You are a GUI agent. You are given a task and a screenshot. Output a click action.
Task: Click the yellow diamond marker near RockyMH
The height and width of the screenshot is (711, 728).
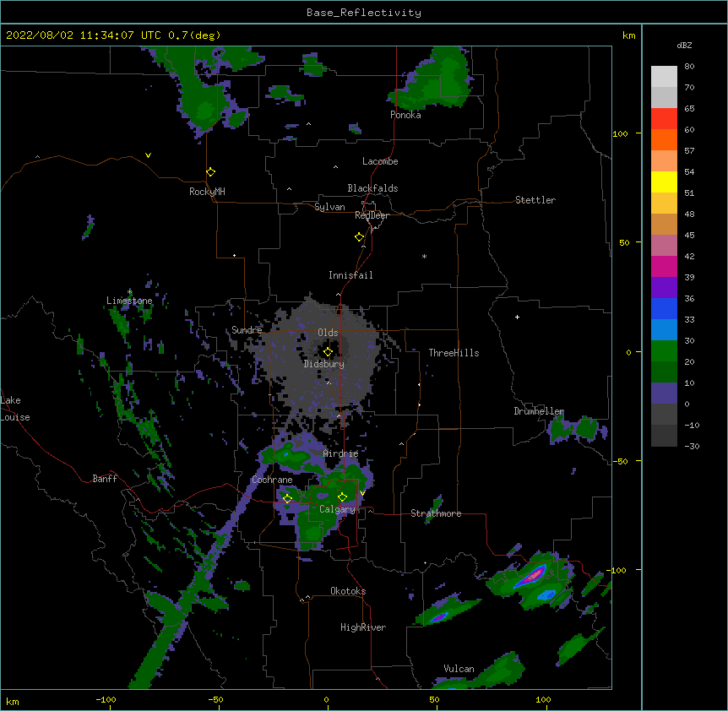pyautogui.click(x=210, y=172)
